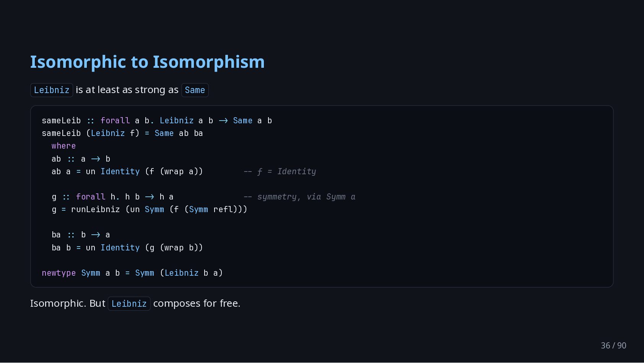Image resolution: width=644 pixels, height=363 pixels.
Task: Click 'forall' in the g type signature
Action: click(x=90, y=197)
